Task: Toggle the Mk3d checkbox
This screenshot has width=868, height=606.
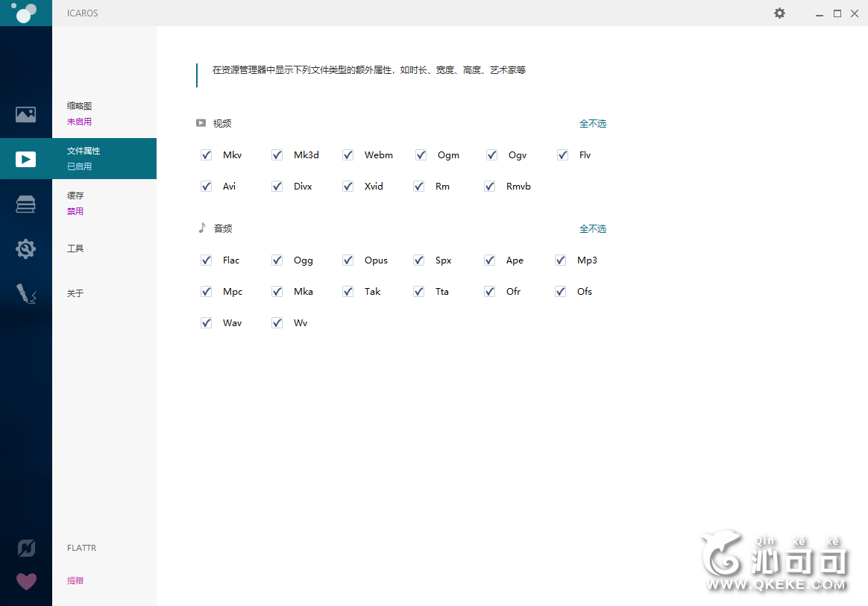Action: coord(277,155)
